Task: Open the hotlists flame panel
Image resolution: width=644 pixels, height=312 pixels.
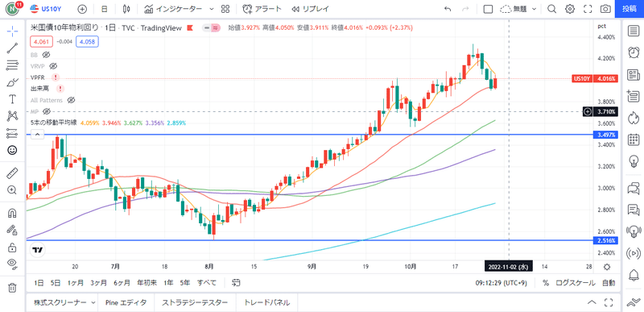Action: [x=634, y=118]
